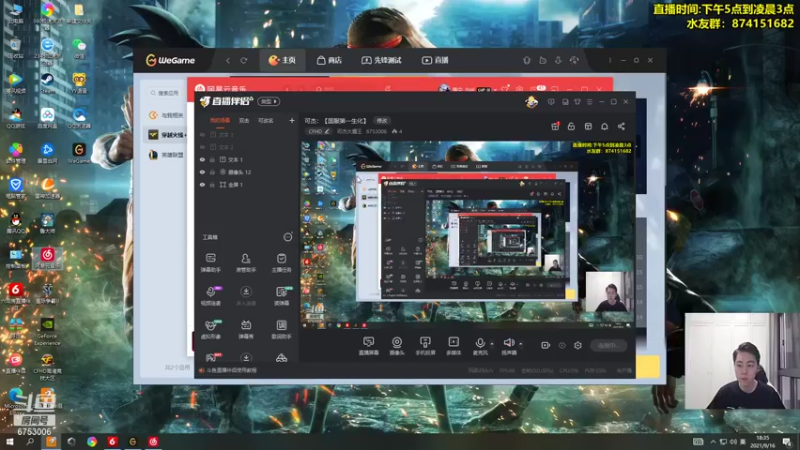This screenshot has height=450, width=800.
Task: Click the padlock icon above preview
Action: point(571,126)
